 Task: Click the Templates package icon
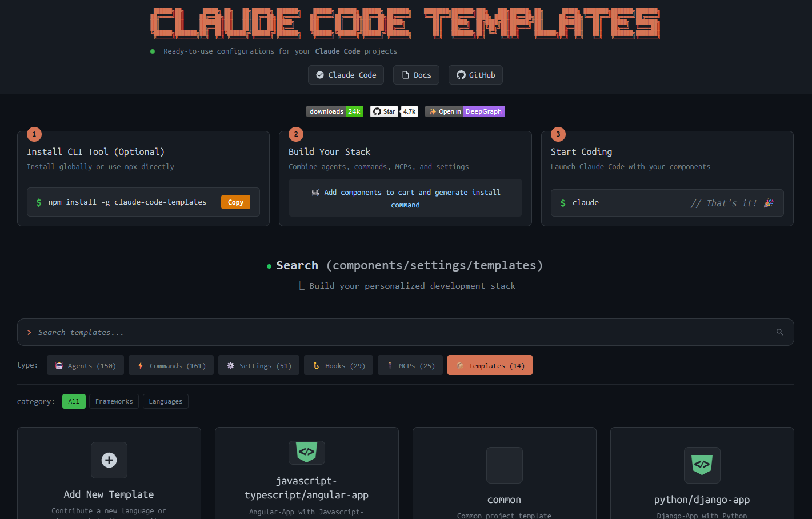tap(459, 365)
